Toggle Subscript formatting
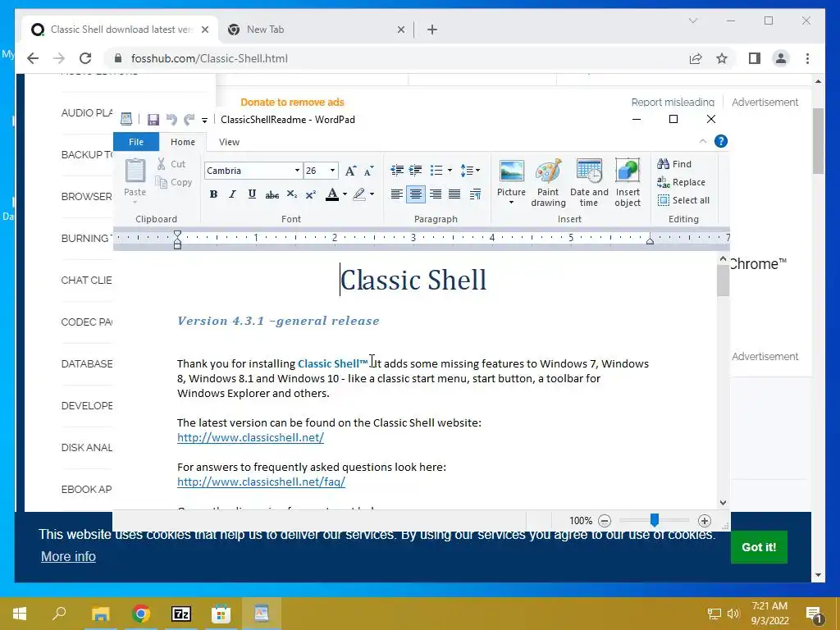This screenshot has height=630, width=840. pos(291,194)
